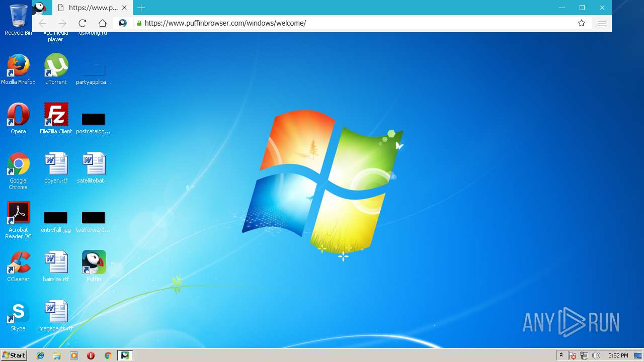The width and height of the screenshot is (644, 362).
Task: Select the Puffin desktop shortcut
Action: [x=94, y=266]
